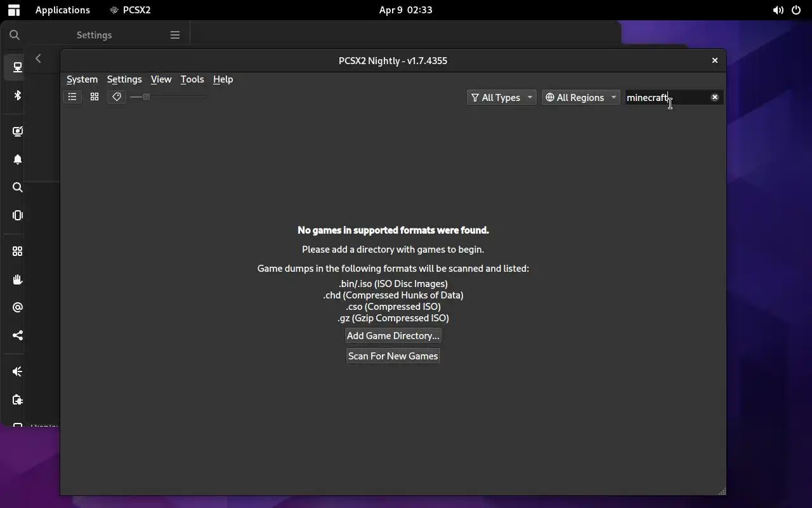The height and width of the screenshot is (508, 812).
Task: Select Online Accounts icon in Settings sidebar
Action: (x=18, y=307)
